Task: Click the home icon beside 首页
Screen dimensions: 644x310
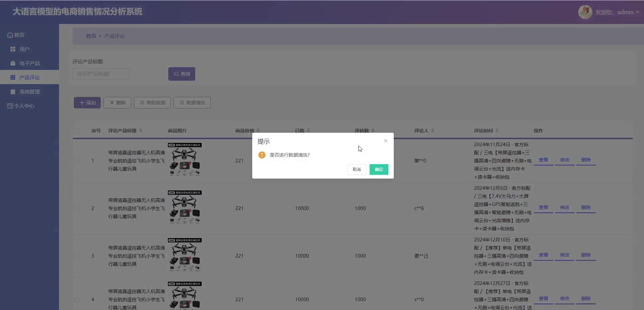Action: point(10,35)
